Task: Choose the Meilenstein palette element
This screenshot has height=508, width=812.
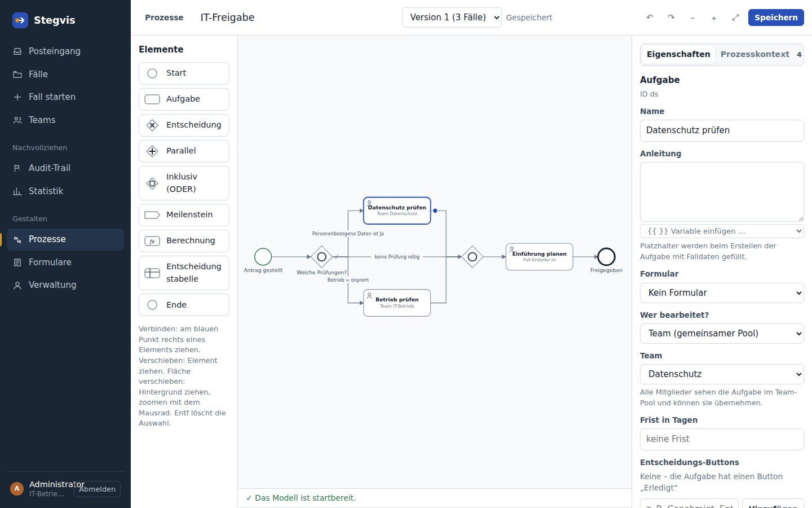Action: click(x=184, y=215)
